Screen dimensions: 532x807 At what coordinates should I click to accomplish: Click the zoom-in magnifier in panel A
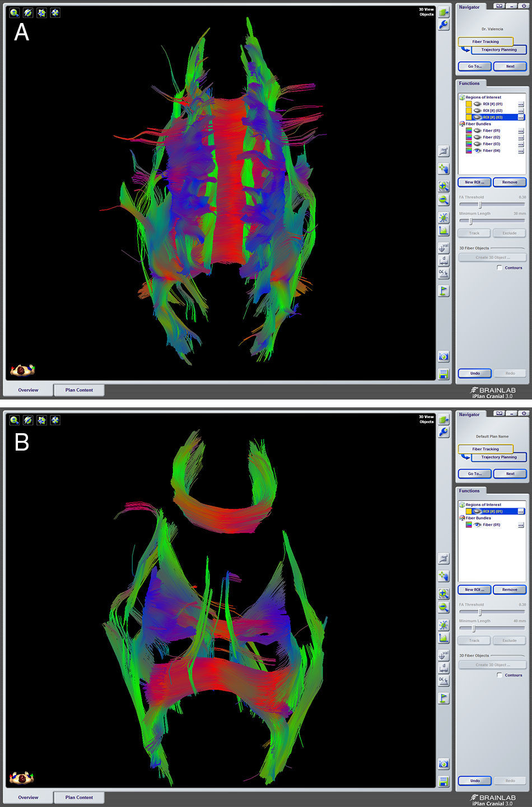pyautogui.click(x=444, y=186)
